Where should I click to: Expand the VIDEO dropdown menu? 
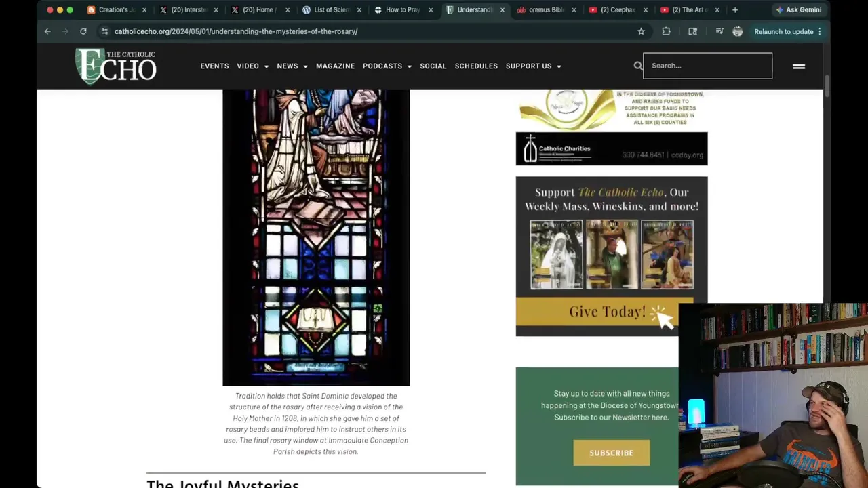pos(252,66)
